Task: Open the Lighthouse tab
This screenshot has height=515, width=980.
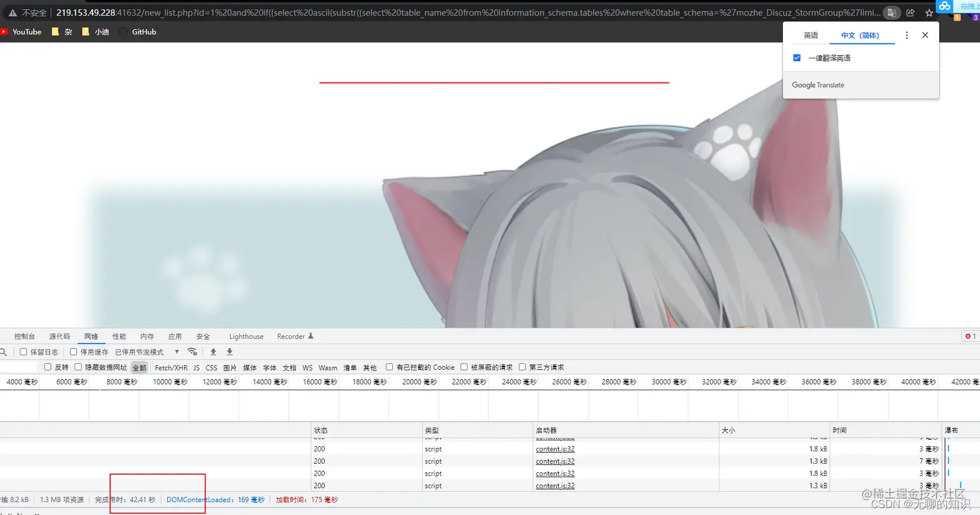Action: click(x=246, y=336)
